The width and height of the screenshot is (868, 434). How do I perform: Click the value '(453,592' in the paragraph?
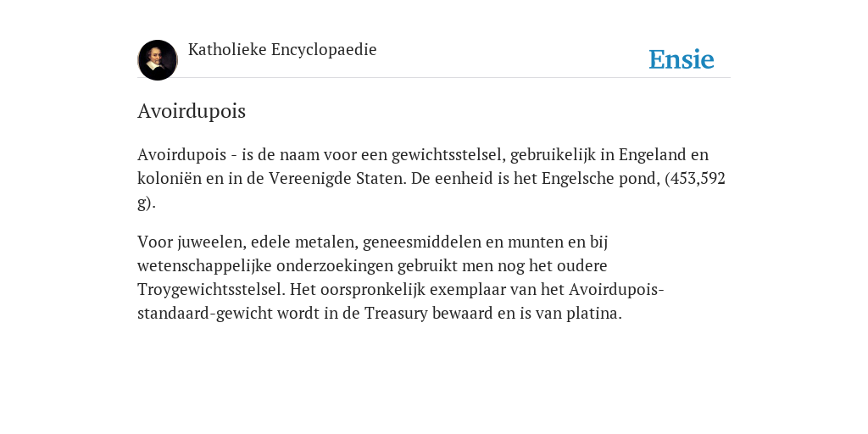(695, 178)
